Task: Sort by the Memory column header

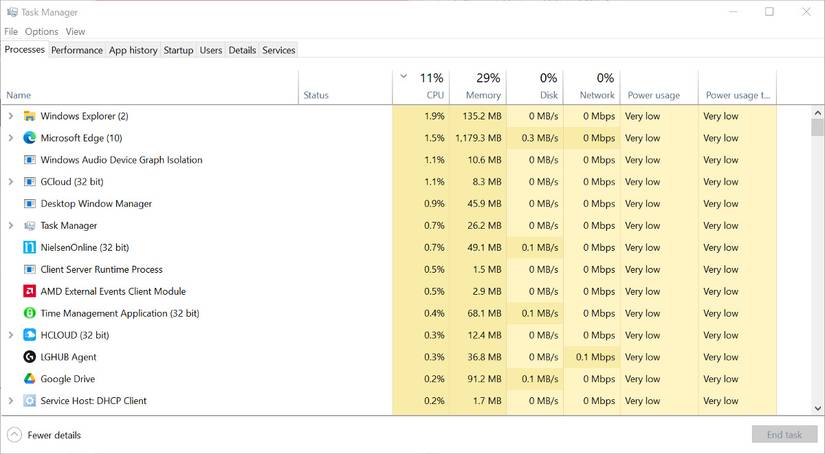Action: (478, 87)
